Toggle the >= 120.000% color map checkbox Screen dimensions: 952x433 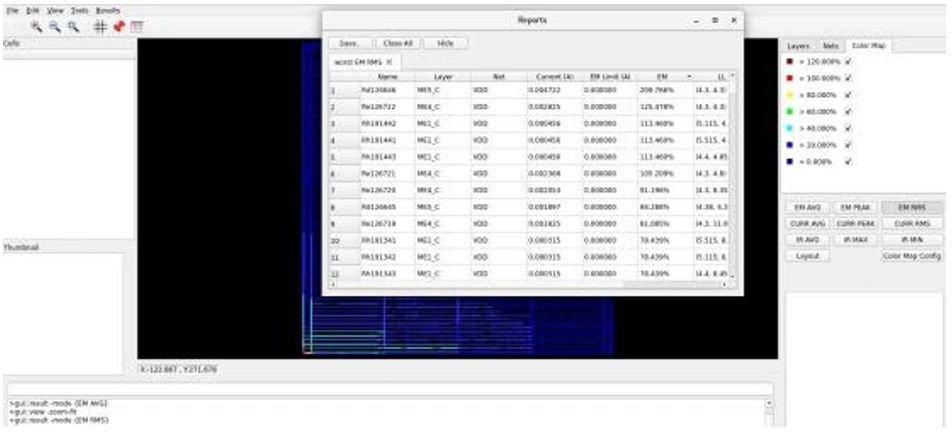tap(848, 62)
